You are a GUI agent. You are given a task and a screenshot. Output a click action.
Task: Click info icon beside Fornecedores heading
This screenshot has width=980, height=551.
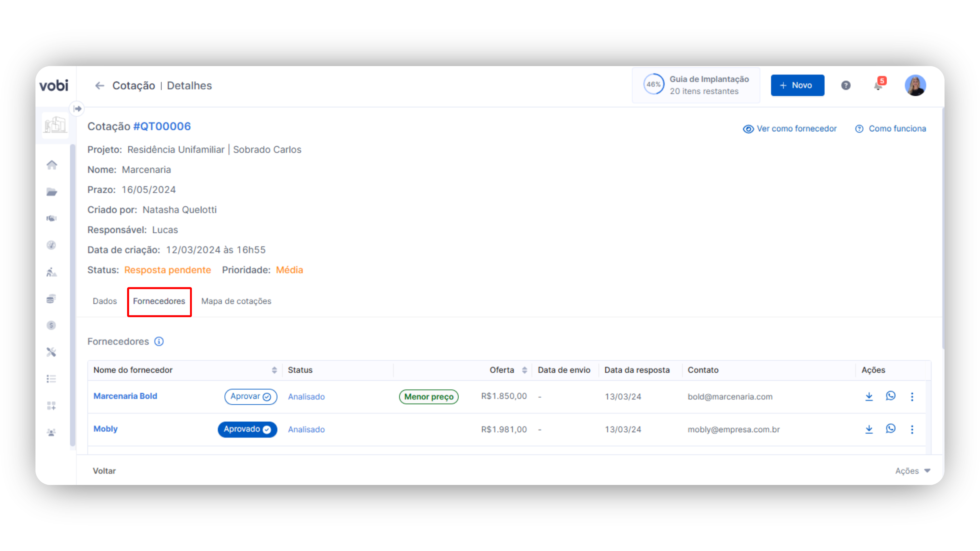click(x=159, y=342)
